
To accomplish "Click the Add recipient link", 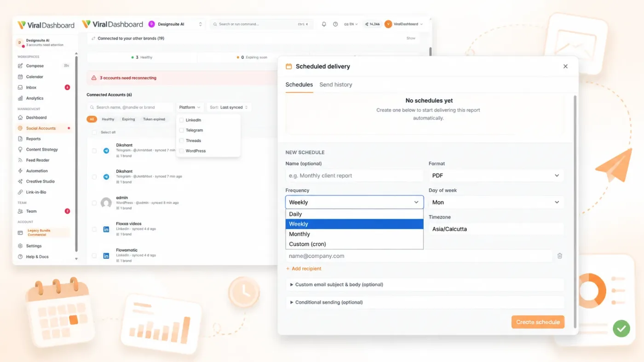I will pos(304,269).
